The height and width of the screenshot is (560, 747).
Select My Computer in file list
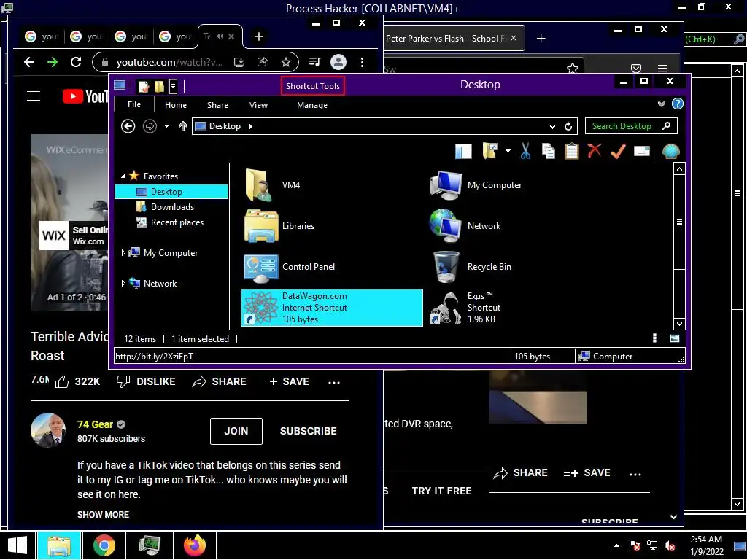(517, 184)
